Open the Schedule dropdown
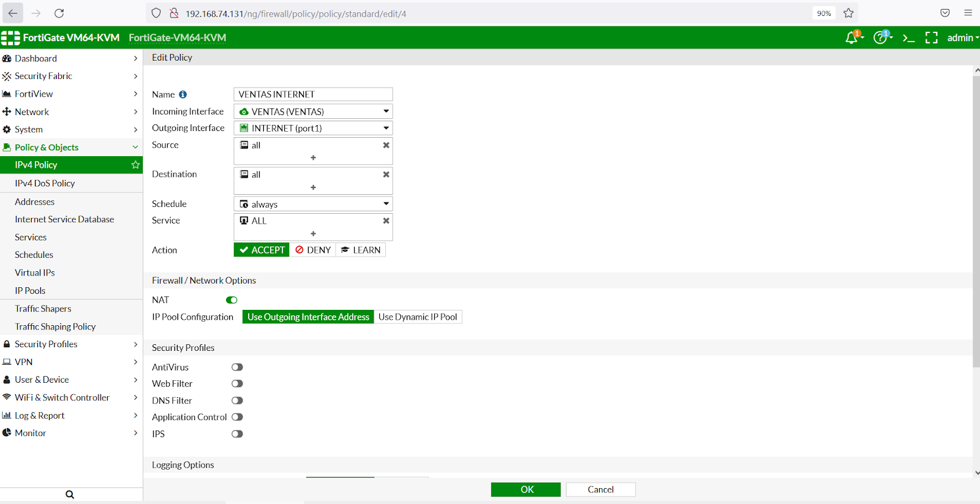Image resolution: width=980 pixels, height=504 pixels. click(313, 204)
